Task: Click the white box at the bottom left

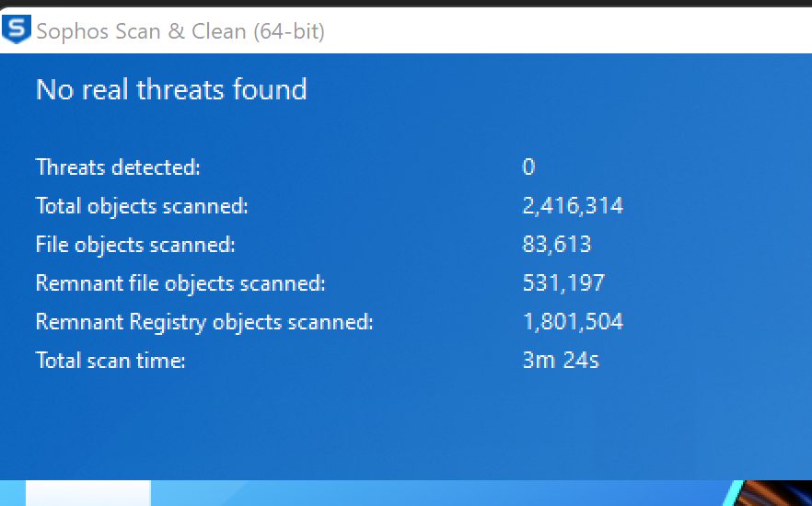Action: (x=87, y=493)
